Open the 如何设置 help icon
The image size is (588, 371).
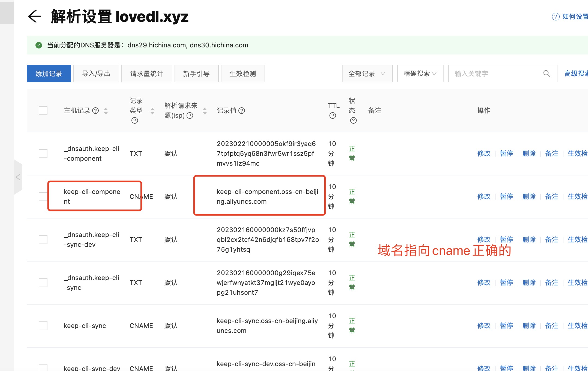pyautogui.click(x=556, y=17)
